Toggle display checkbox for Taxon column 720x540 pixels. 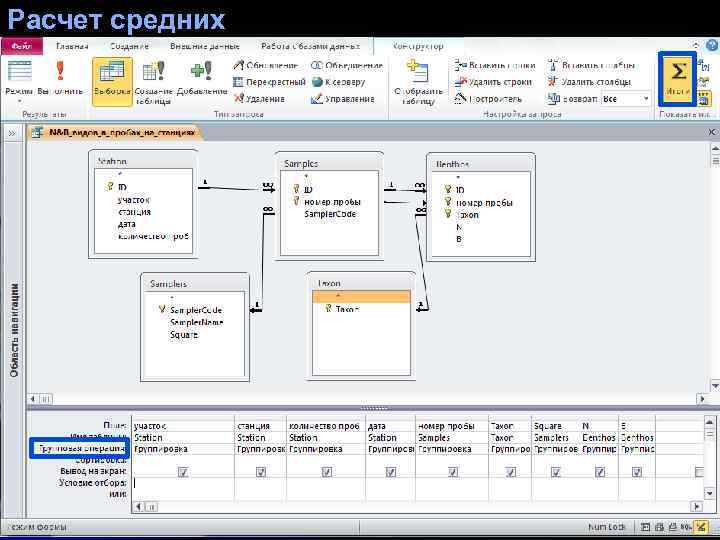click(x=510, y=472)
